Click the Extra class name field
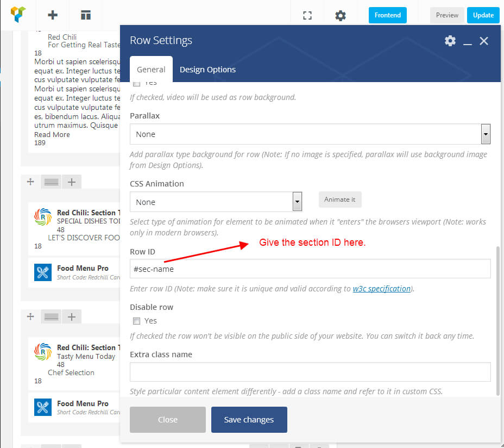Image resolution: width=504 pixels, height=448 pixels. [310, 372]
